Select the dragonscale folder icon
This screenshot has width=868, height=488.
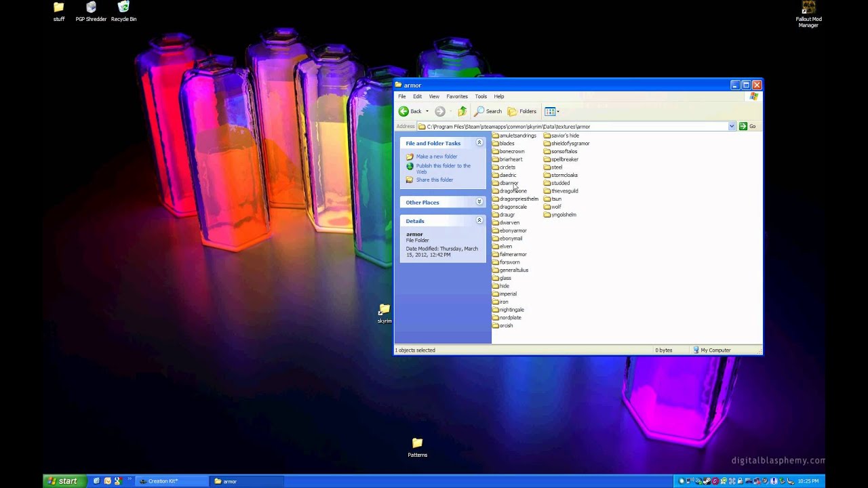[496, 207]
